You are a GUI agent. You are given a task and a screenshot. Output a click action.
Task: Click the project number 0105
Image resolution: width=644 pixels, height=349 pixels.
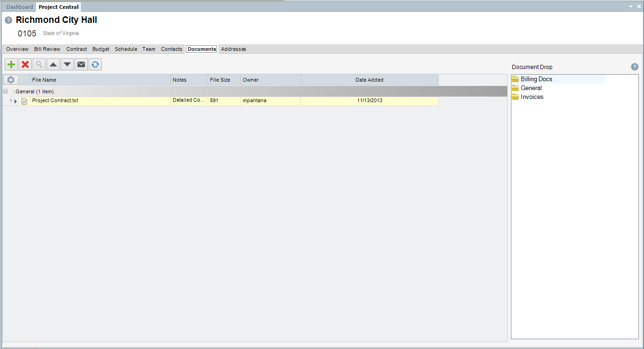tap(27, 34)
